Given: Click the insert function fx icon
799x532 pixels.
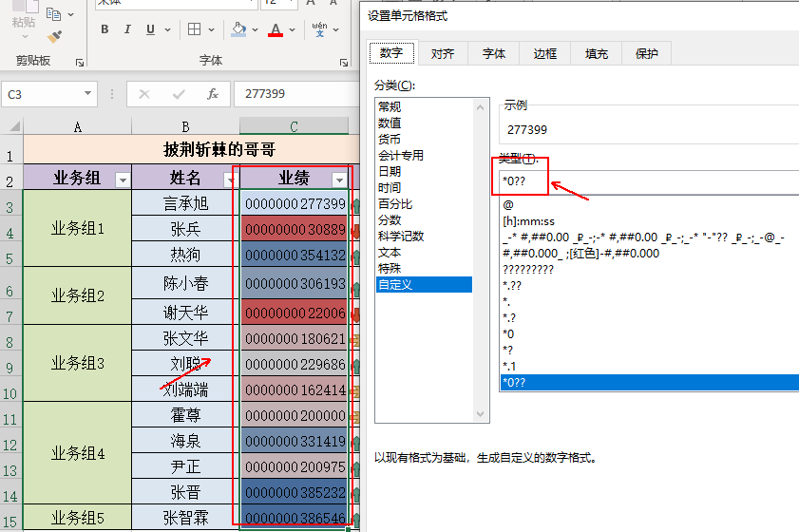Looking at the screenshot, I should click(213, 94).
